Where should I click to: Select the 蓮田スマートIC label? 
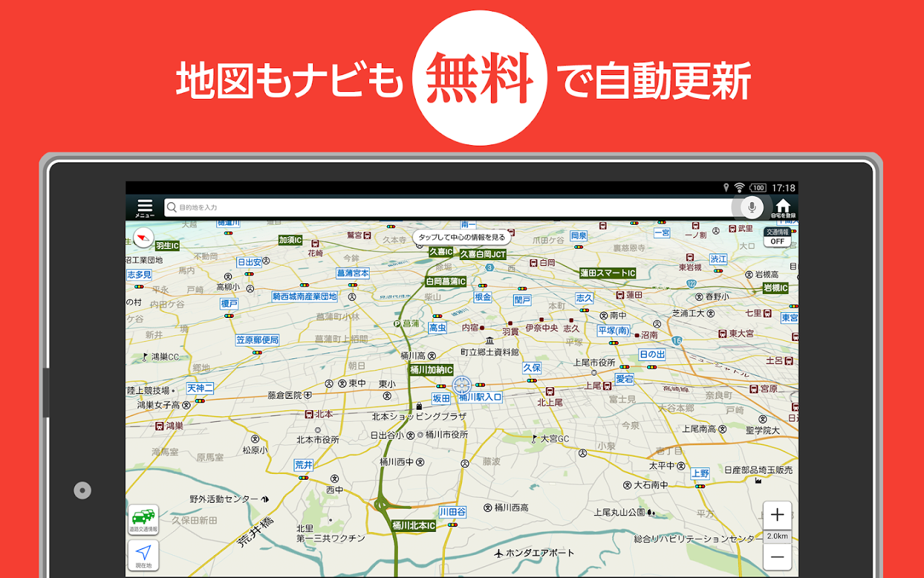click(x=608, y=273)
